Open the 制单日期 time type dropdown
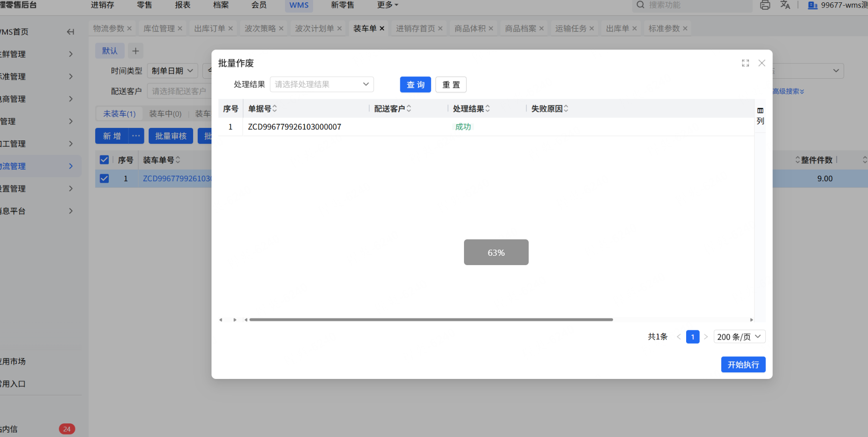 pyautogui.click(x=172, y=71)
